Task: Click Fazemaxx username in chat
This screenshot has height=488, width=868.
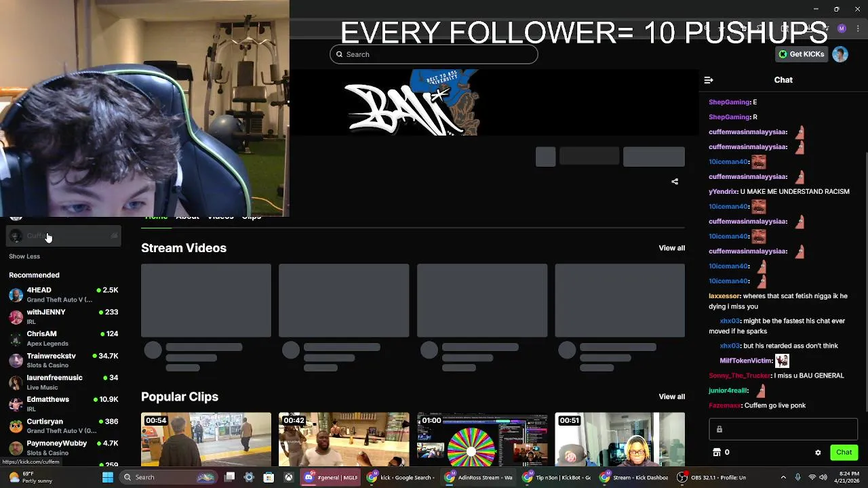Action: [724, 405]
